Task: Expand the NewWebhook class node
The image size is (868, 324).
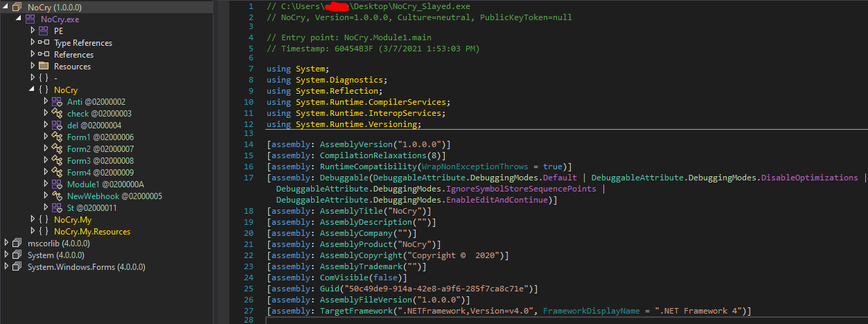Action: coord(46,196)
